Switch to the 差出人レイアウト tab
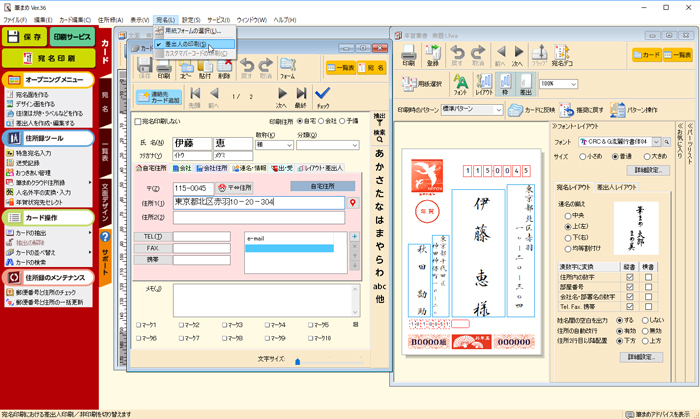700x419 pixels. [x=618, y=187]
